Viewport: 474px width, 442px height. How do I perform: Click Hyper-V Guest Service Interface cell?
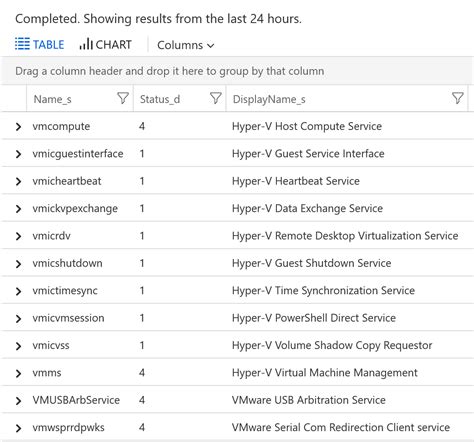(308, 154)
